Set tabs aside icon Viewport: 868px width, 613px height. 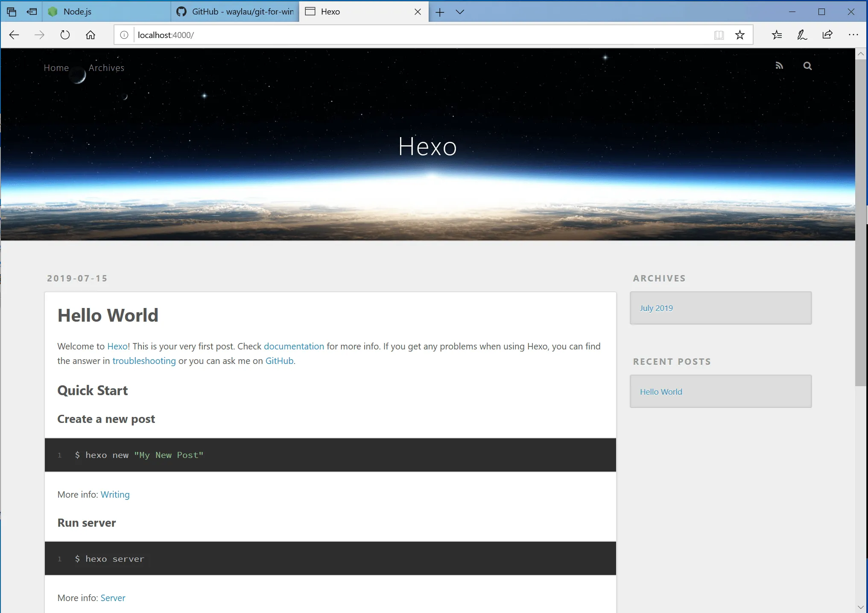[32, 12]
